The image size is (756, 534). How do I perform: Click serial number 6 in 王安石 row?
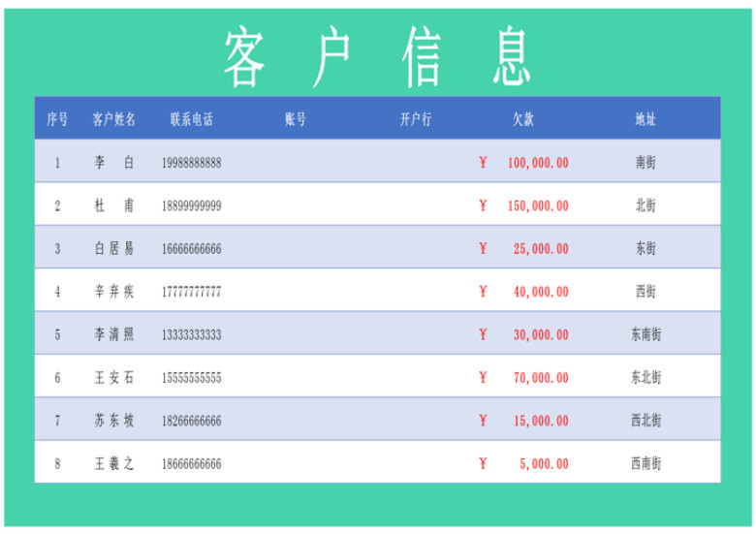[x=57, y=378]
